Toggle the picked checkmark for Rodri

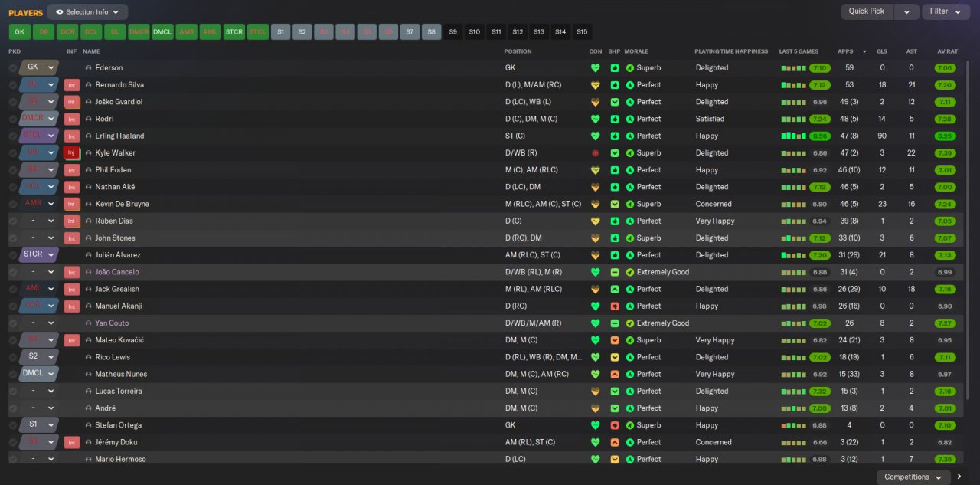coord(13,119)
